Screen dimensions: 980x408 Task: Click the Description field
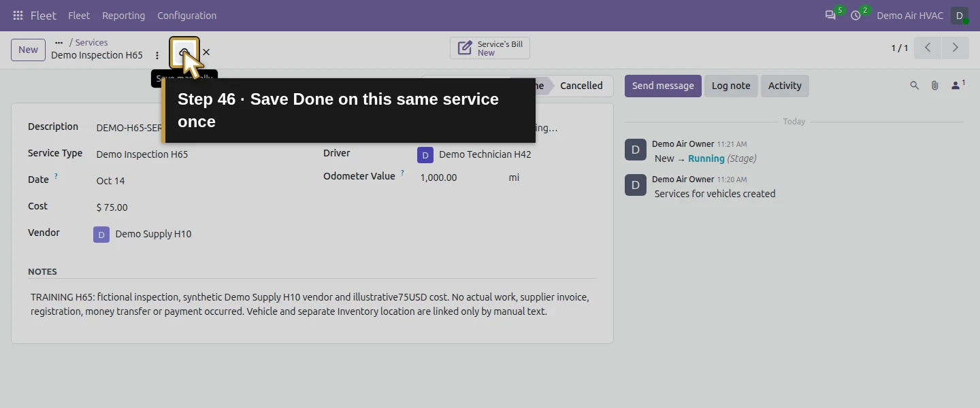[x=197, y=128]
